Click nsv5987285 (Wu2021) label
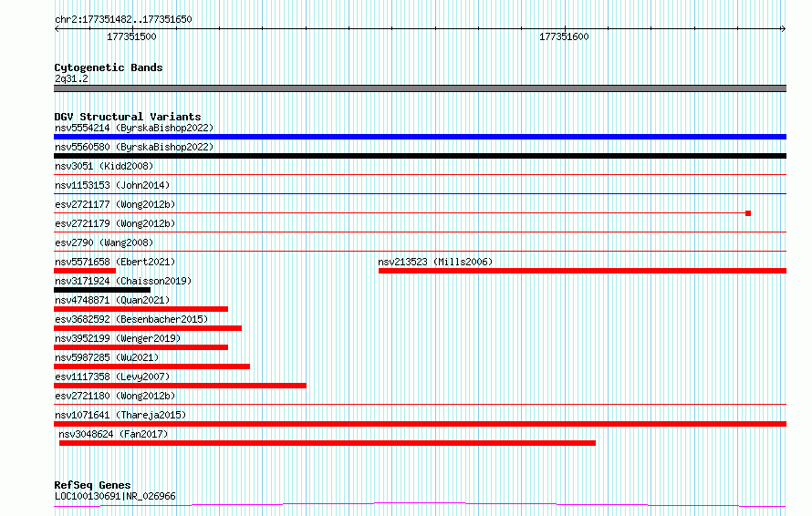 (x=107, y=357)
